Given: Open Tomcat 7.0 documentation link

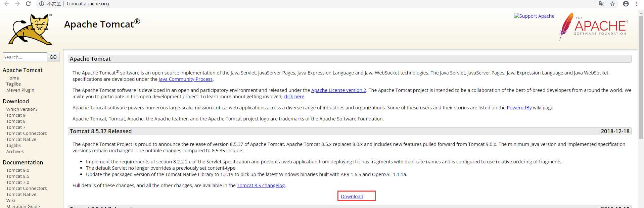Looking at the screenshot, I should click(17, 182).
